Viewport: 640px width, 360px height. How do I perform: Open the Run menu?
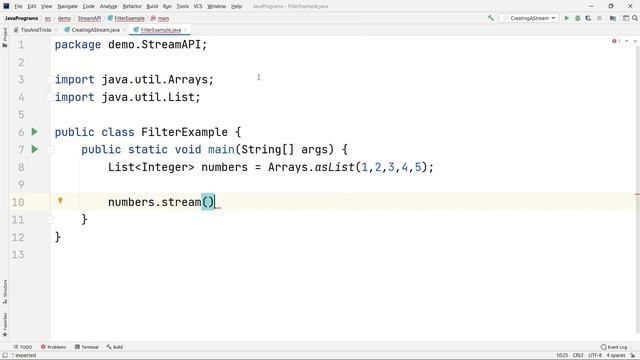167,6
